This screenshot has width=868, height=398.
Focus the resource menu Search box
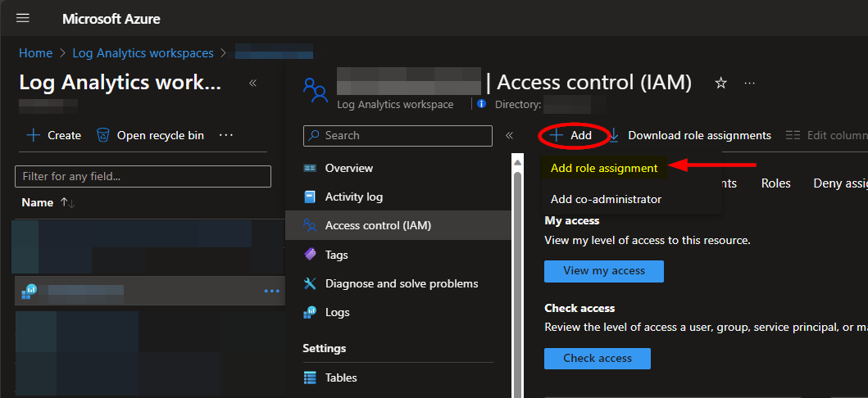click(x=398, y=135)
